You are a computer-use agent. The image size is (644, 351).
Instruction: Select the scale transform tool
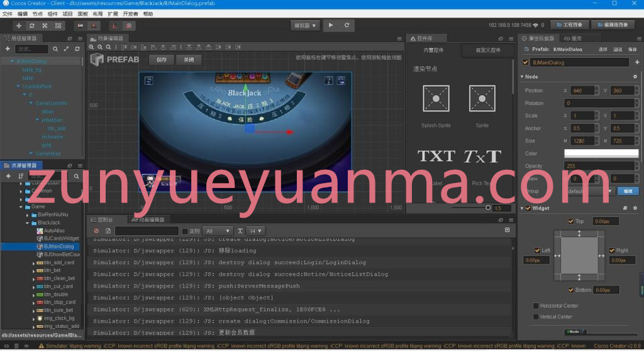point(45,26)
